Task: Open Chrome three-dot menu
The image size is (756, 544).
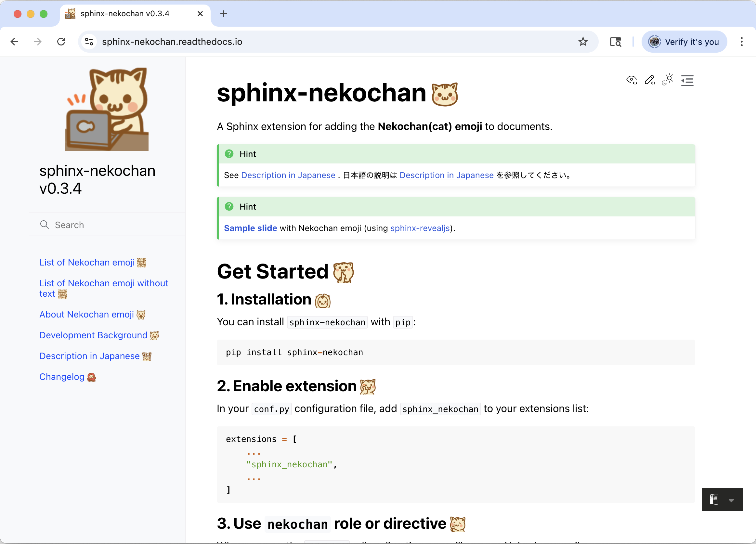Action: [741, 42]
